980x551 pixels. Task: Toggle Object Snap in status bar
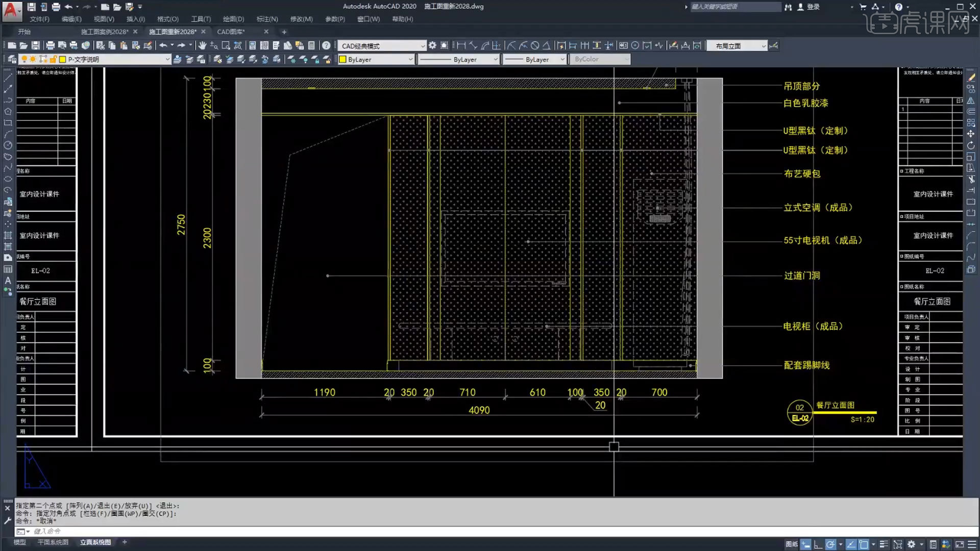pyautogui.click(x=863, y=544)
